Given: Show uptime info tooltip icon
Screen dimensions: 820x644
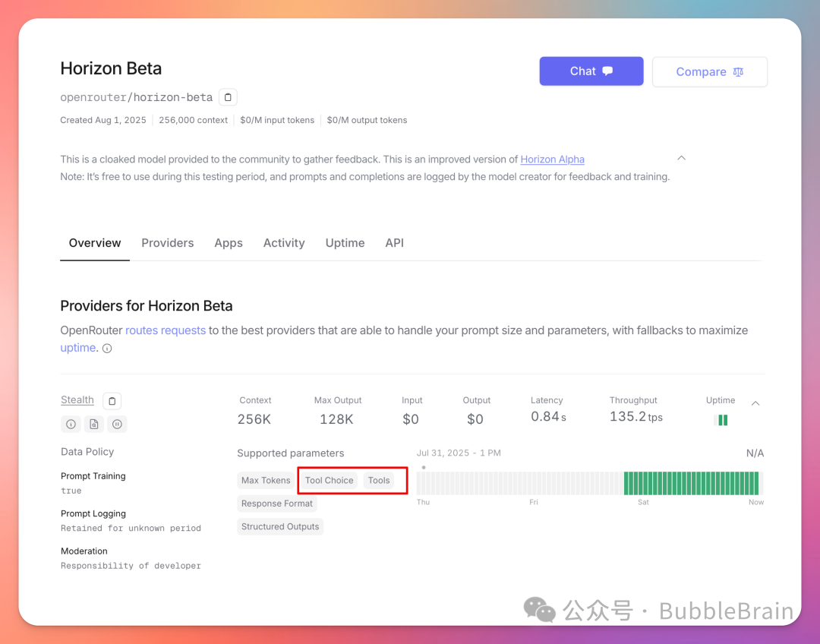Looking at the screenshot, I should click(x=107, y=349).
